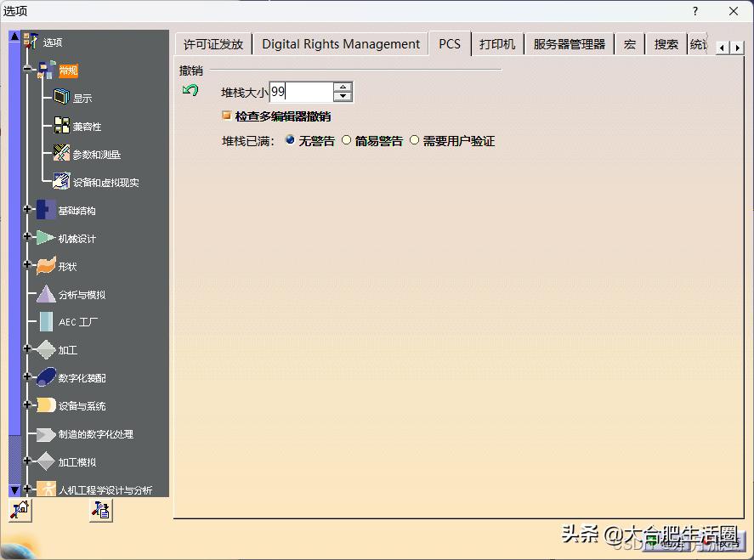Enable the 需要用户验证 option
Image resolution: width=754 pixels, height=560 pixels.
tap(414, 139)
